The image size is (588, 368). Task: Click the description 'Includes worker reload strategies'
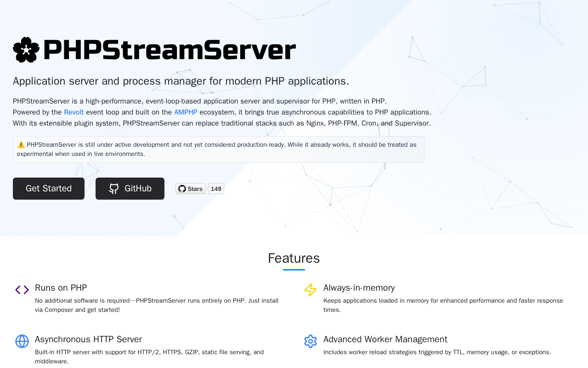tap(437, 352)
